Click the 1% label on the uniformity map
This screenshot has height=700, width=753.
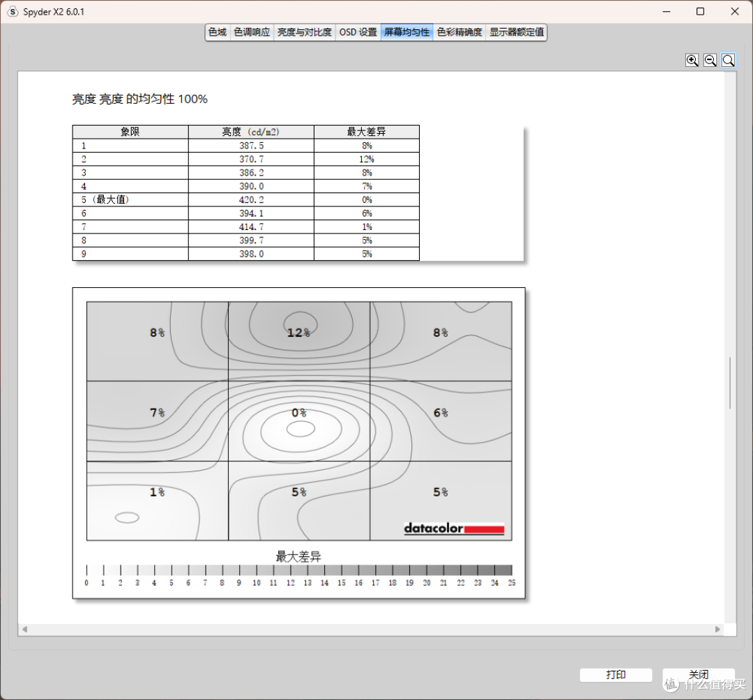[x=157, y=492]
